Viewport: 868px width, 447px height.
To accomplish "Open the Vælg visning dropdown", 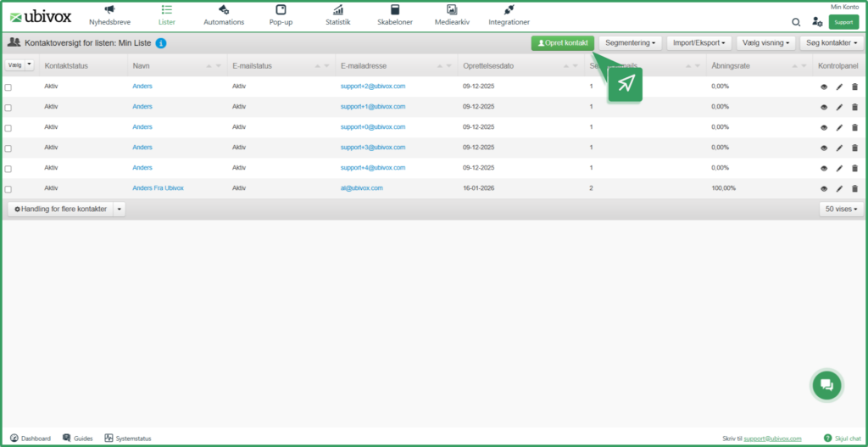I will coord(766,43).
